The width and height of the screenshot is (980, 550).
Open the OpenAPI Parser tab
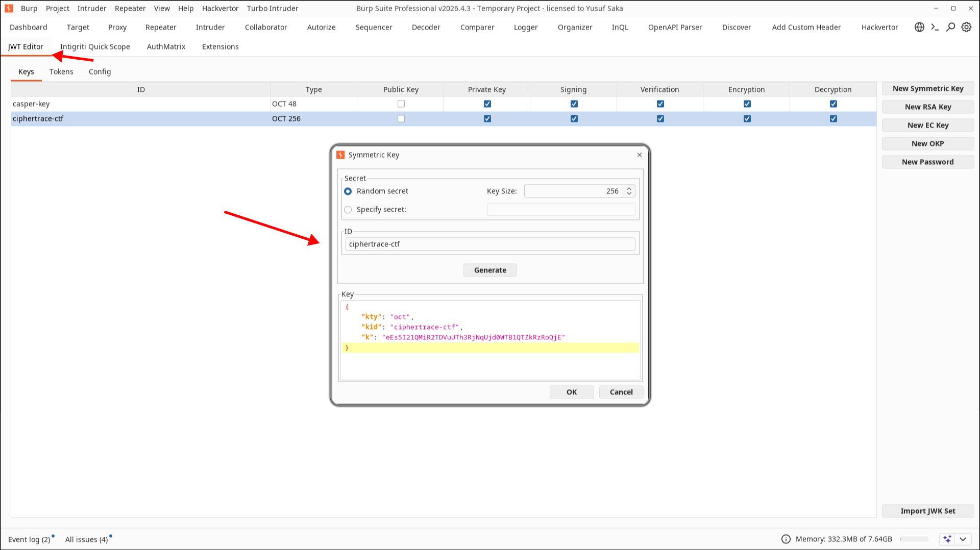coord(675,27)
